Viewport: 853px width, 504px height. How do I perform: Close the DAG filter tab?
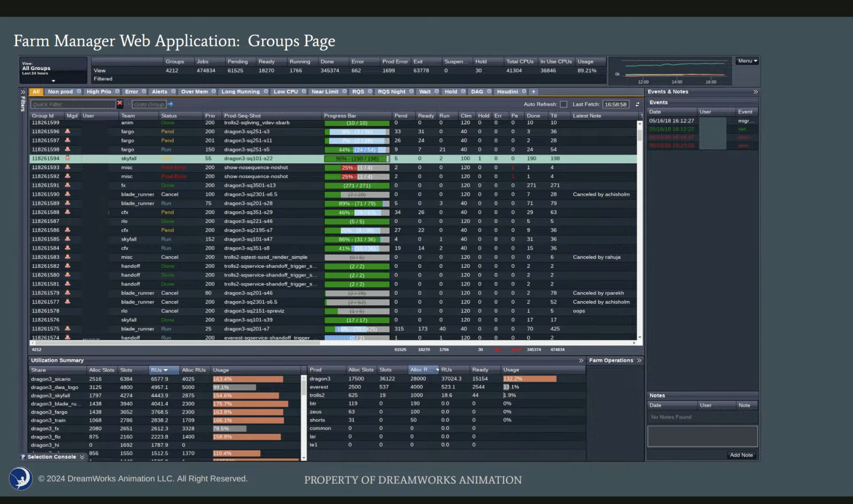[x=489, y=91]
